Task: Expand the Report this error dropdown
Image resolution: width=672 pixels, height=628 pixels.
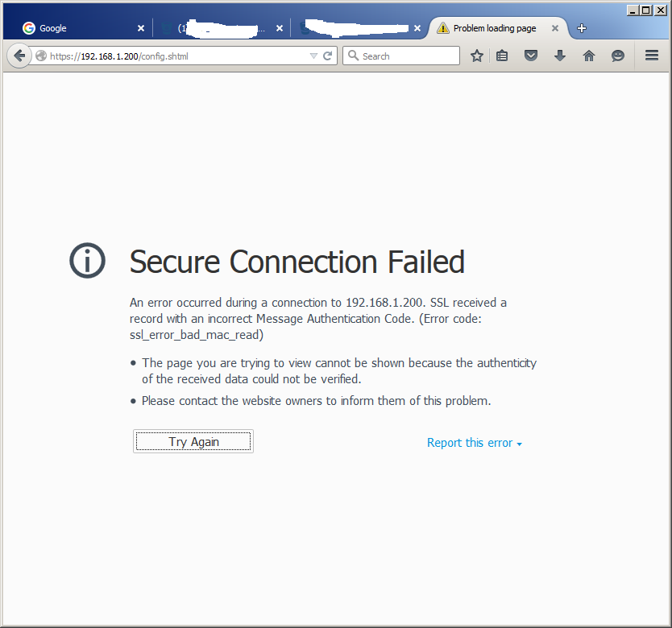Action: point(474,443)
